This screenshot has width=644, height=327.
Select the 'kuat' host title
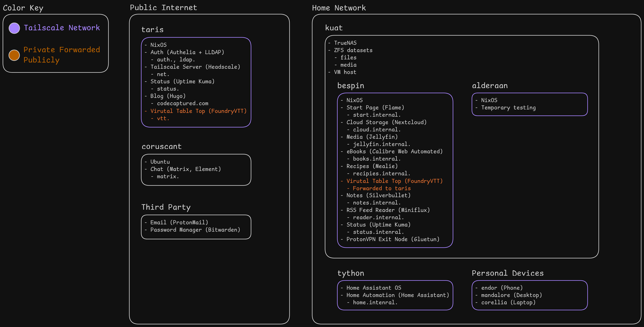334,28
